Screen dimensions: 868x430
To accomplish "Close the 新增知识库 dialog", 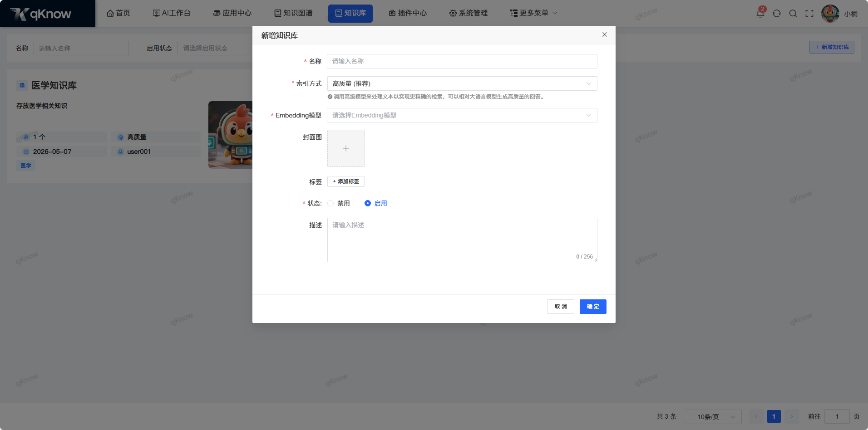I will [x=605, y=34].
